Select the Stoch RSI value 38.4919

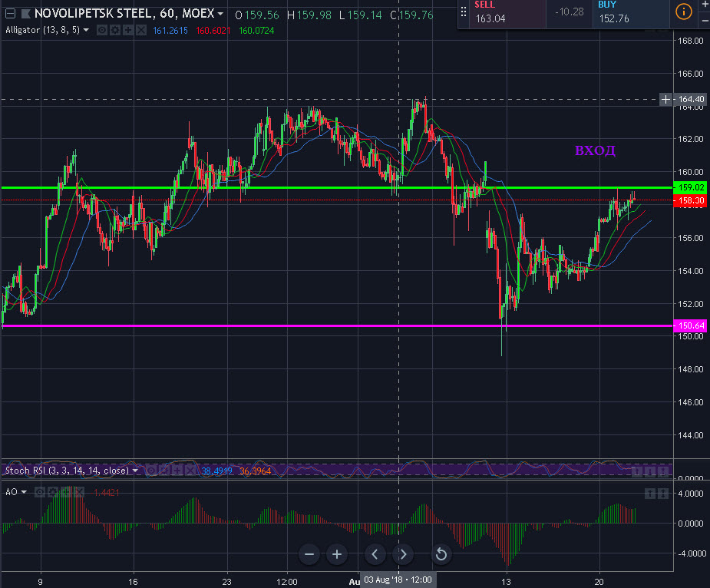pos(217,471)
